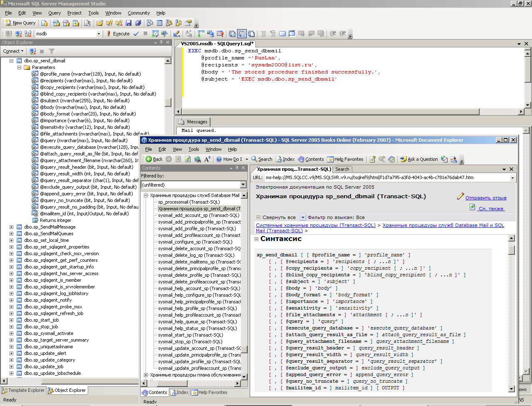Image resolution: width=532 pixels, height=406 pixels.
Task: Go Back in Books Online
Action: [x=154, y=159]
